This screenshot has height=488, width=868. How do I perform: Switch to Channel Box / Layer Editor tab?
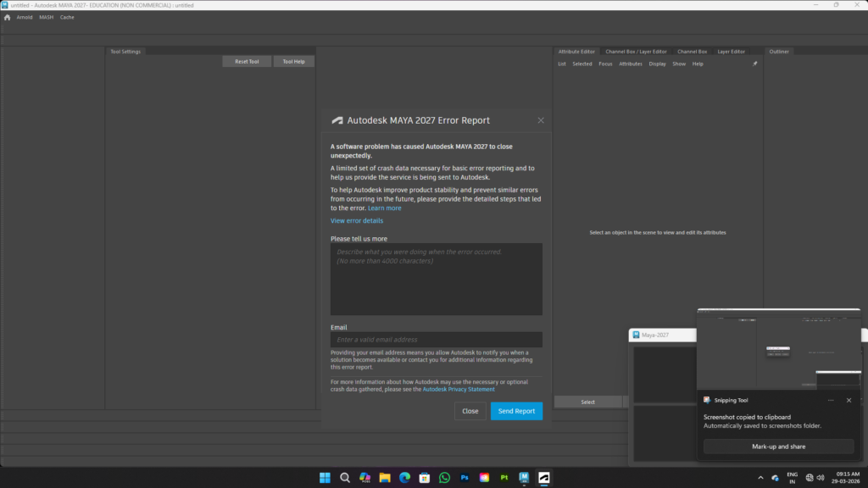click(636, 52)
